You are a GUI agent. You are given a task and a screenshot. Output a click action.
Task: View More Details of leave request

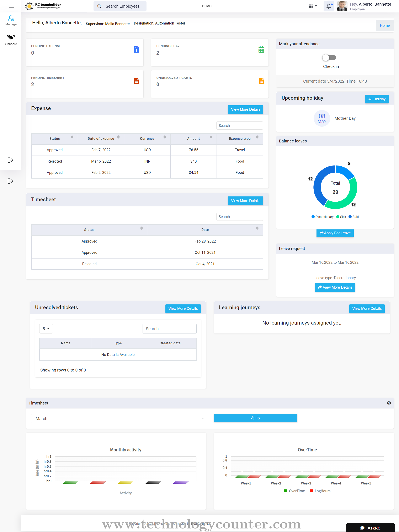click(x=335, y=287)
